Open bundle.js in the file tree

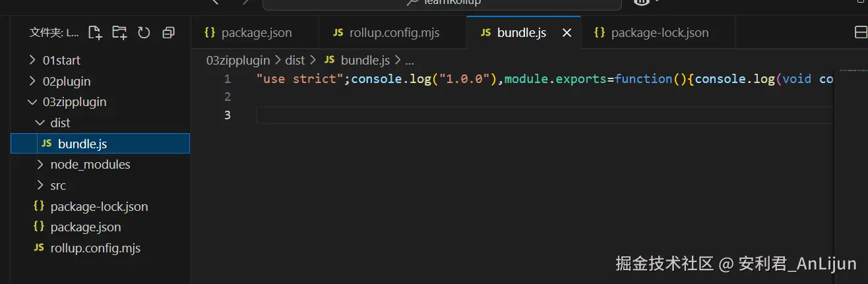[100, 143]
